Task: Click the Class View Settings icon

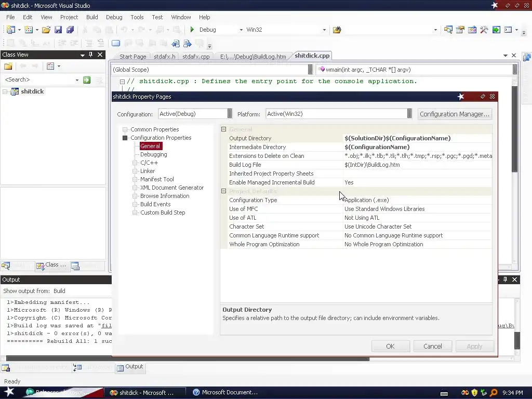Action: pyautogui.click(x=50, y=66)
